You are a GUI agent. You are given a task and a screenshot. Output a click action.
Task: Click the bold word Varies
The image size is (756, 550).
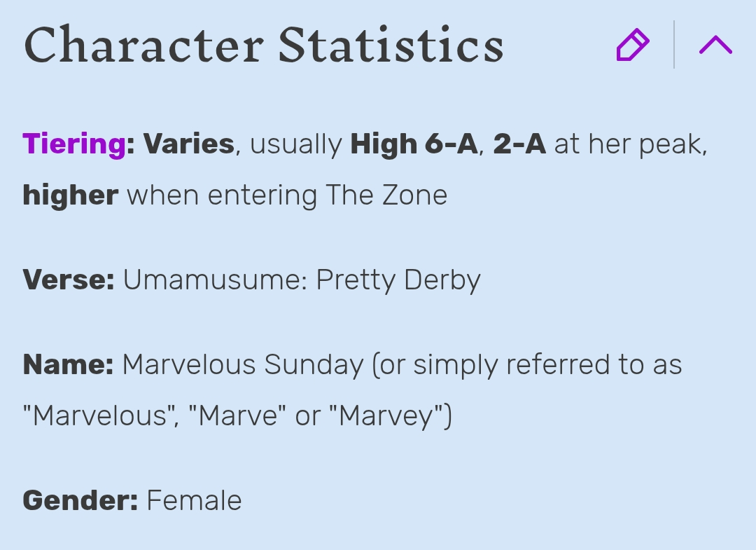(x=189, y=144)
